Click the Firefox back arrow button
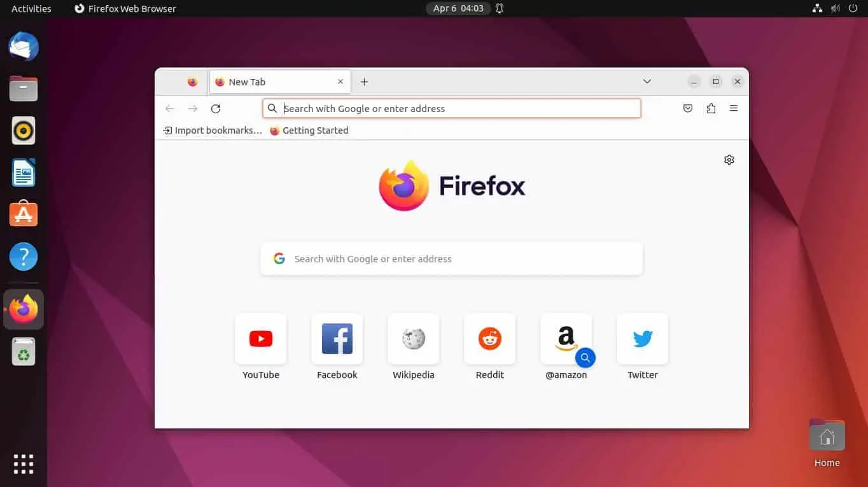This screenshot has height=487, width=868. click(x=170, y=109)
